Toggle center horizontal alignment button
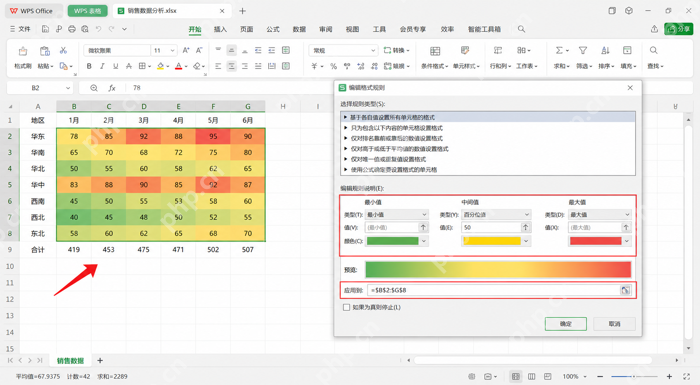Screen dimensions: 700x385 [231, 66]
